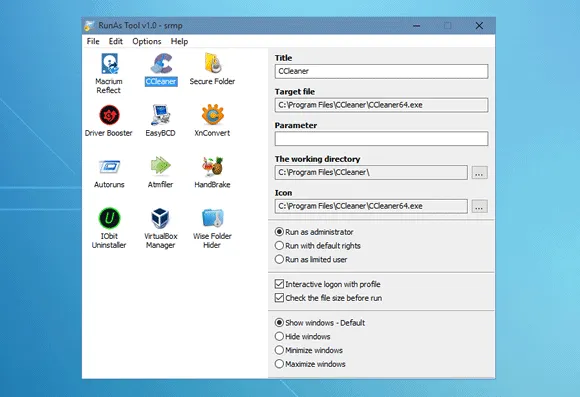Select the EasyBCD icon
Screen dimensions: 580x397
pyautogui.click(x=161, y=115)
